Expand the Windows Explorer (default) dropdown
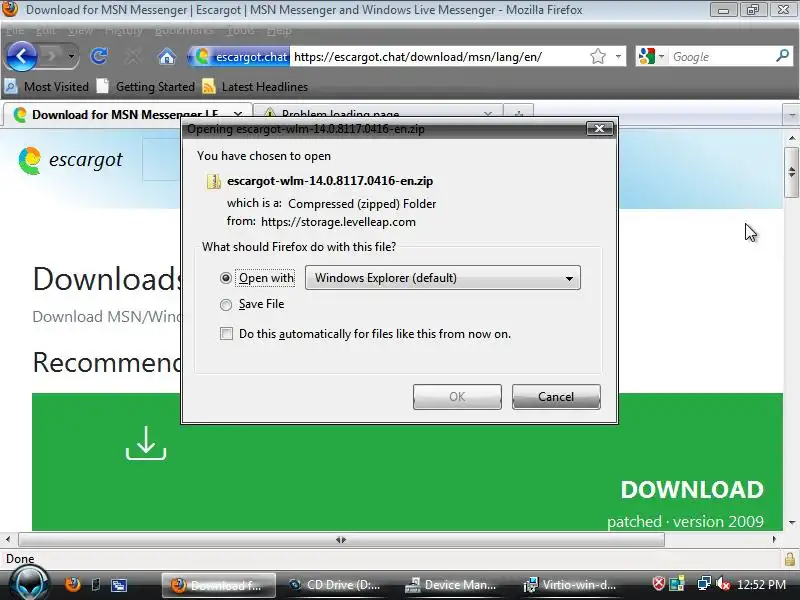The image size is (800, 600). click(x=443, y=278)
